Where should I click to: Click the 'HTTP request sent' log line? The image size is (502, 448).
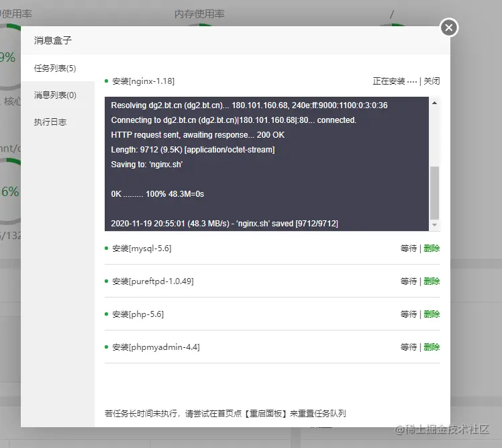(x=197, y=135)
